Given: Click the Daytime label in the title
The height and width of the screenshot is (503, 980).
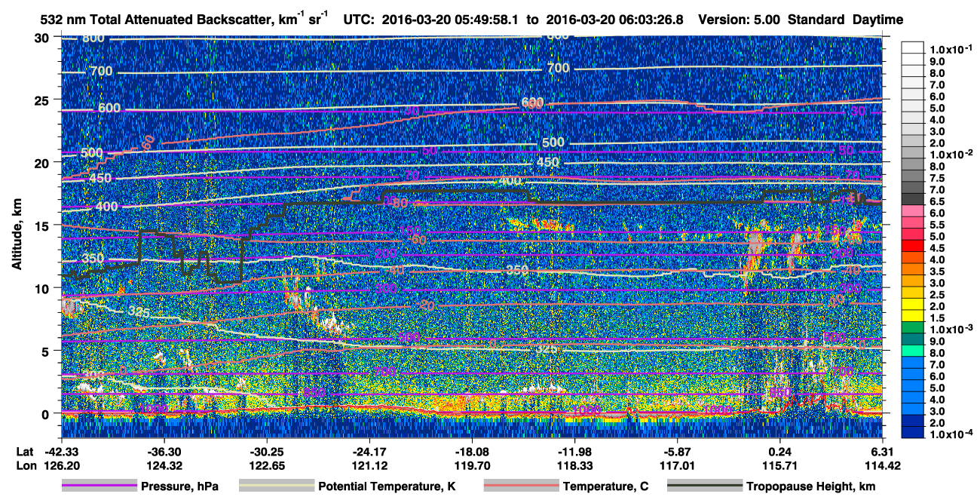Looking at the screenshot, I should [878, 20].
